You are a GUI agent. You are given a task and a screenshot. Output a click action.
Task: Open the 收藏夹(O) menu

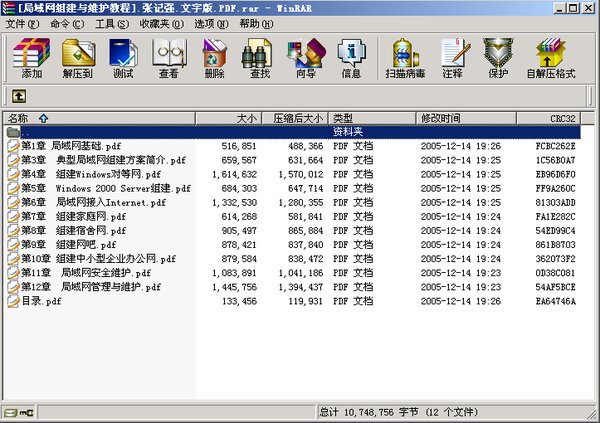(x=161, y=24)
